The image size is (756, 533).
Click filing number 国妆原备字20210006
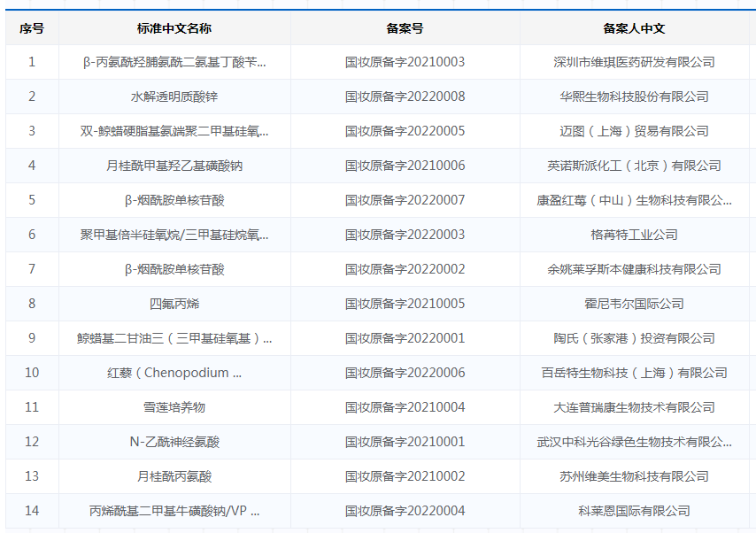[x=405, y=166]
